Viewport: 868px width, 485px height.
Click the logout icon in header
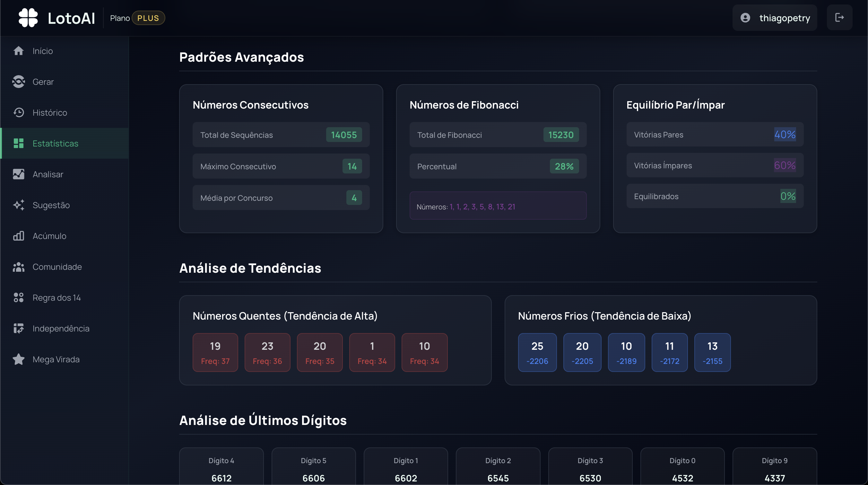coord(839,18)
